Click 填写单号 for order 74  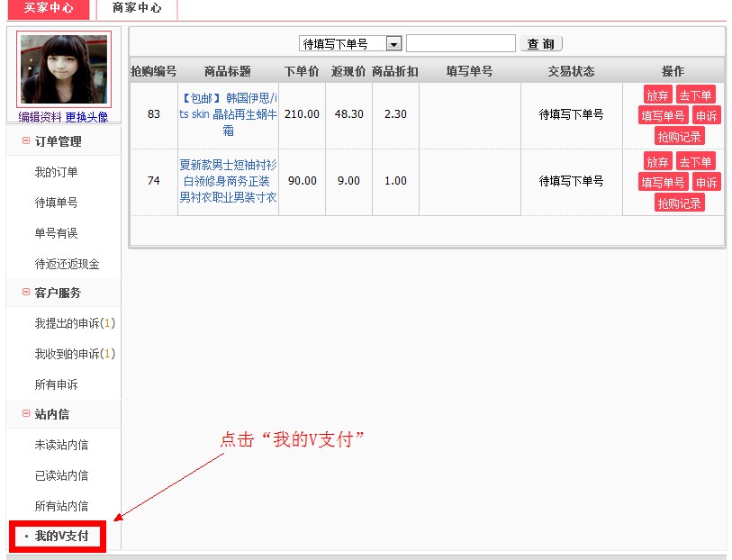click(663, 183)
